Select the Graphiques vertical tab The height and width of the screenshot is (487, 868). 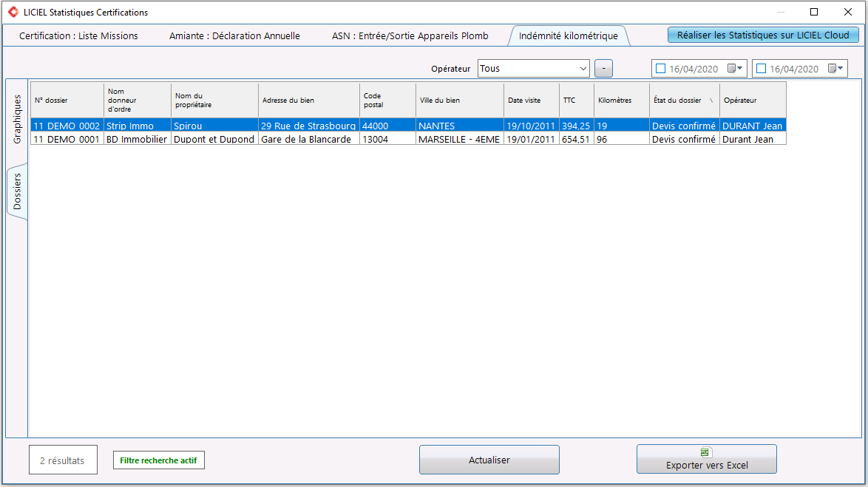point(17,119)
